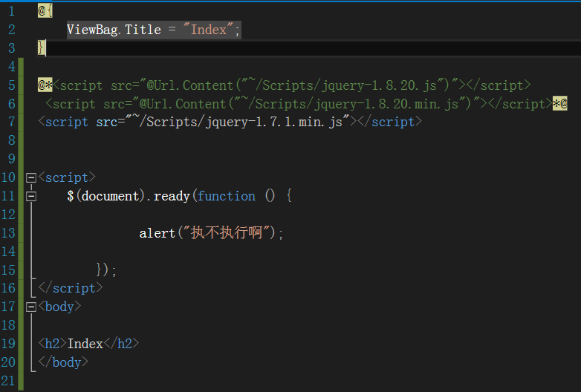The image size is (581, 392).
Task: Click the alert call on line 13
Action: click(x=157, y=233)
